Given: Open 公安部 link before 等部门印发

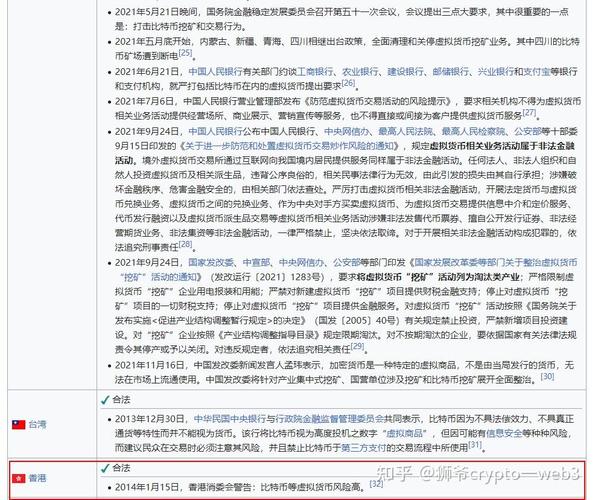Looking at the screenshot, I should 346,263.
